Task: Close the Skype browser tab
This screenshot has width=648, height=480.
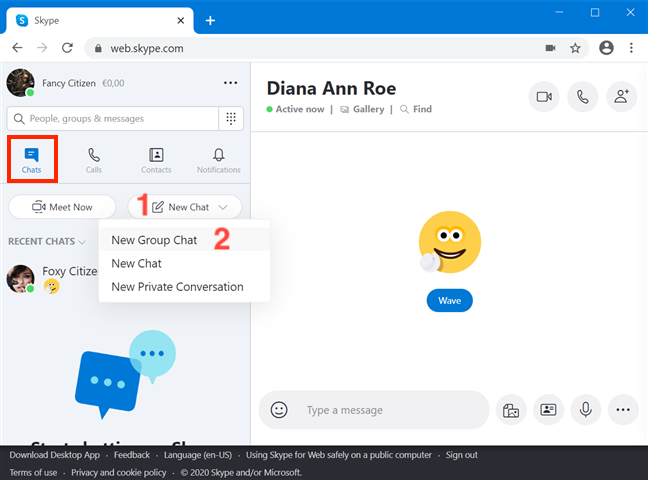Action: pos(181,20)
